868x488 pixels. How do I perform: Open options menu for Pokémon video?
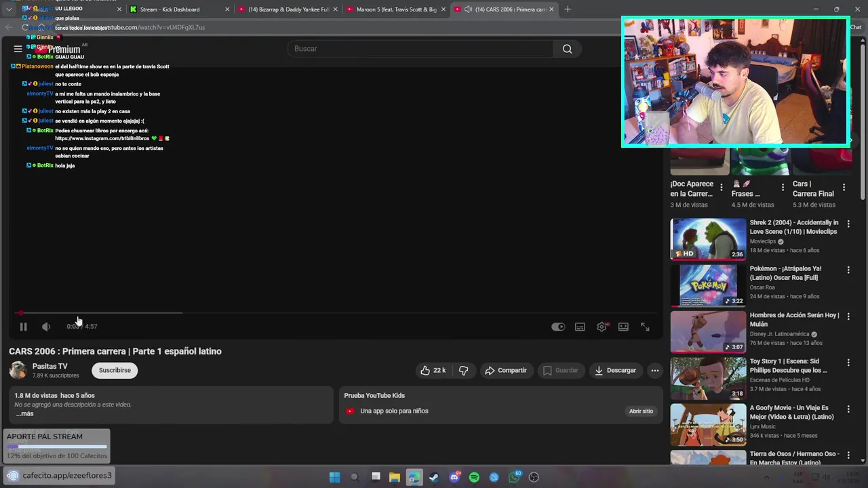point(848,270)
